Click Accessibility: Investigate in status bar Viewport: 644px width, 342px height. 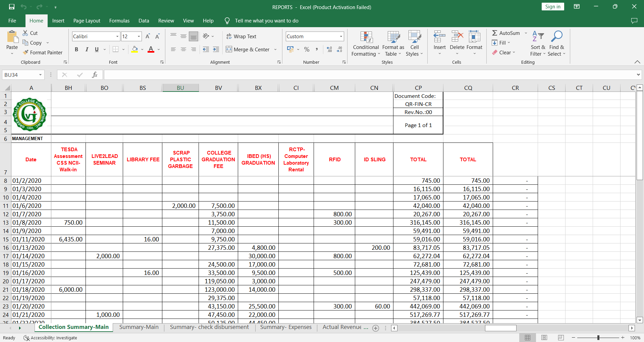pyautogui.click(x=50, y=338)
